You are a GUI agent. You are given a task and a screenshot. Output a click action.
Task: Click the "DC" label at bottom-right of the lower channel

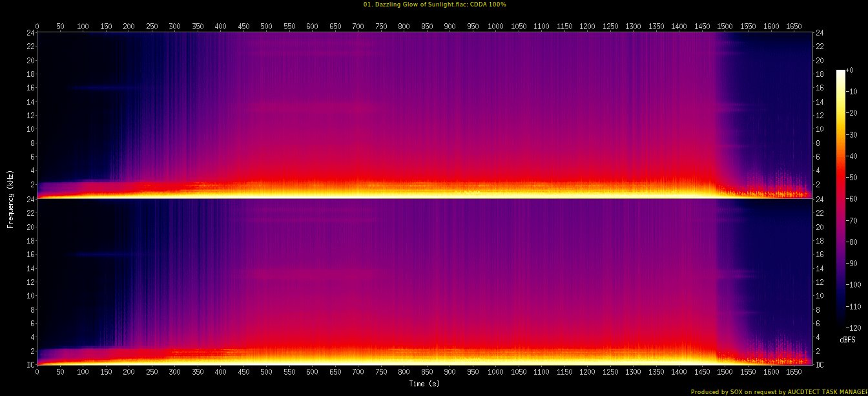click(820, 365)
